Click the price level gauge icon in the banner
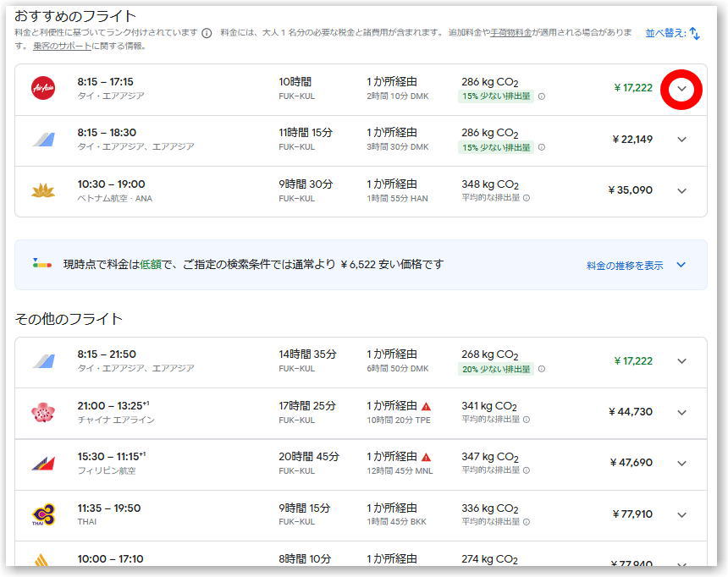Image resolution: width=728 pixels, height=577 pixels. coord(41,263)
